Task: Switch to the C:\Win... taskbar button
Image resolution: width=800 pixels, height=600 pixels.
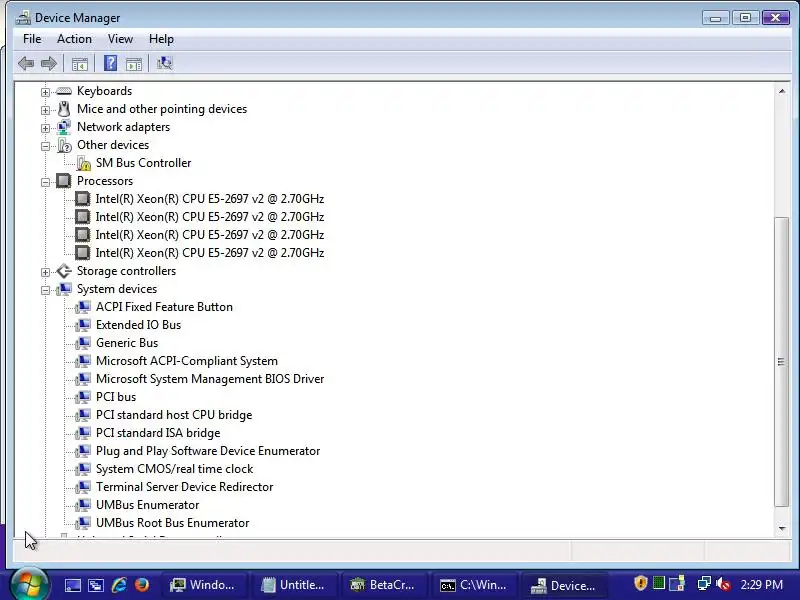Action: (x=474, y=585)
